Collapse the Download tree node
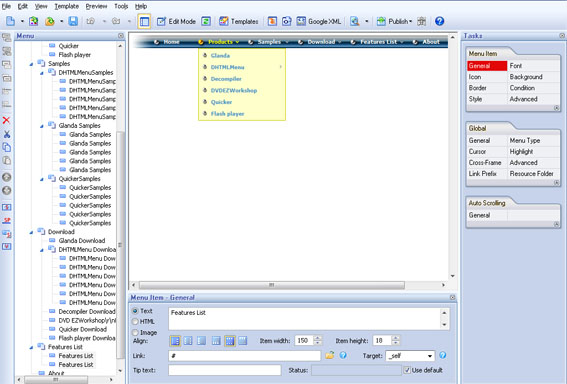Image resolution: width=567 pixels, height=384 pixels. [x=31, y=232]
